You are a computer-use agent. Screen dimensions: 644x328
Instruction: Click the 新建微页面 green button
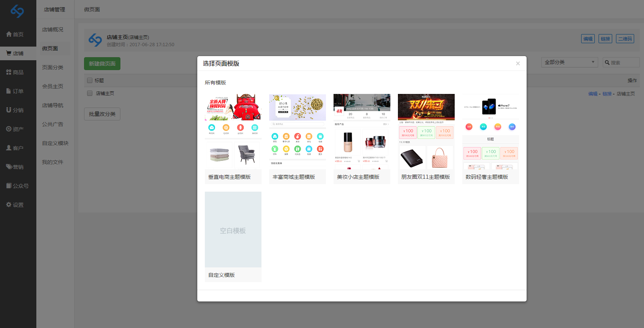(102, 64)
